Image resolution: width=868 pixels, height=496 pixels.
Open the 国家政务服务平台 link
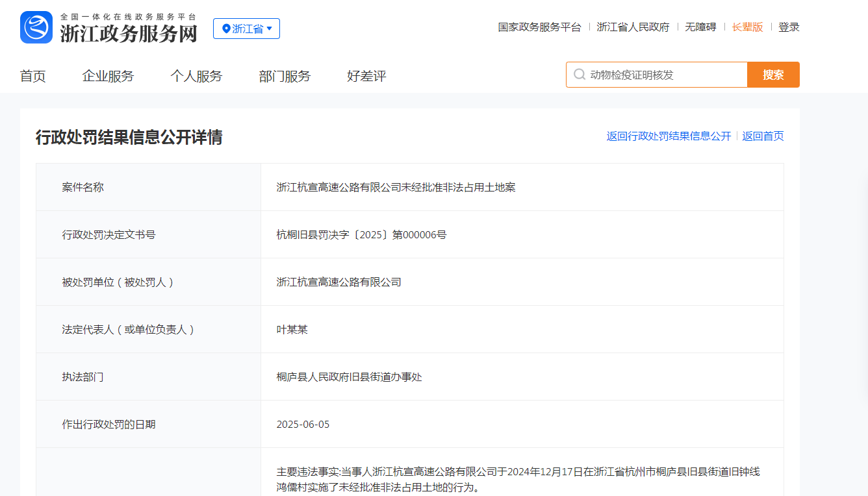click(x=540, y=27)
